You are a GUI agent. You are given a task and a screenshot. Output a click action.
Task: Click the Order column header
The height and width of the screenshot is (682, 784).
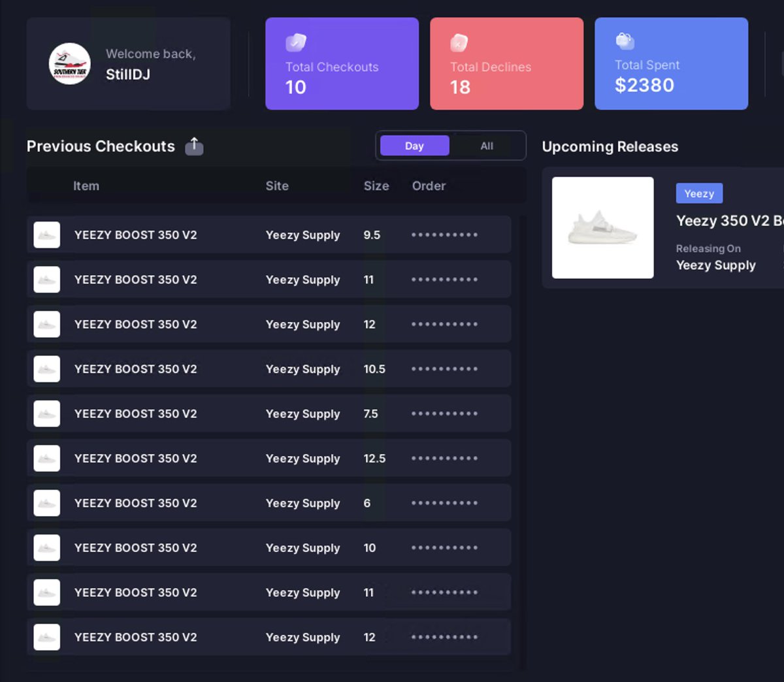pyautogui.click(x=429, y=186)
